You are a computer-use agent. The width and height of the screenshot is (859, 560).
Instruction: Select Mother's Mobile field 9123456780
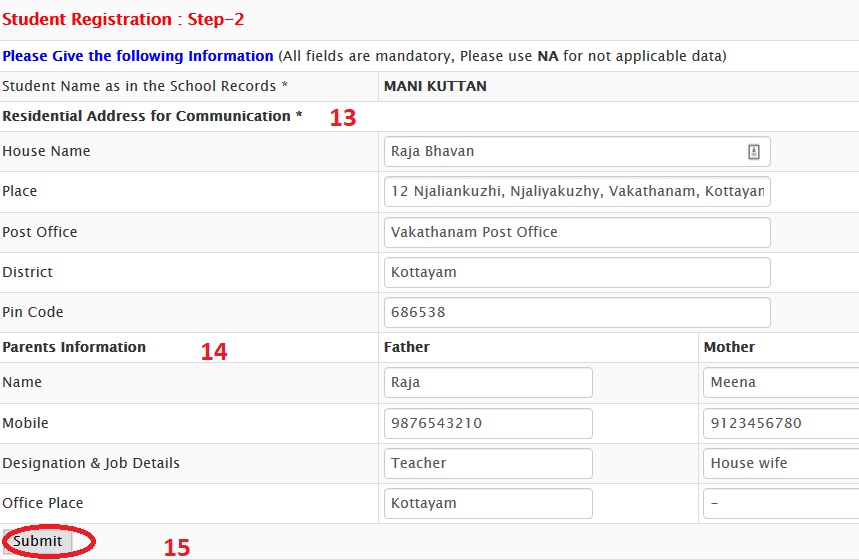[781, 424]
